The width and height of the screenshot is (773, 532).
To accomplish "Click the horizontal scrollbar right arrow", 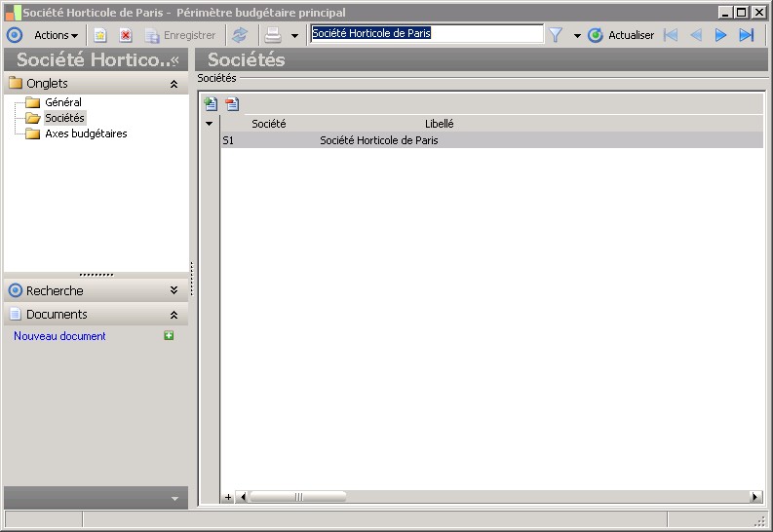I will click(754, 497).
